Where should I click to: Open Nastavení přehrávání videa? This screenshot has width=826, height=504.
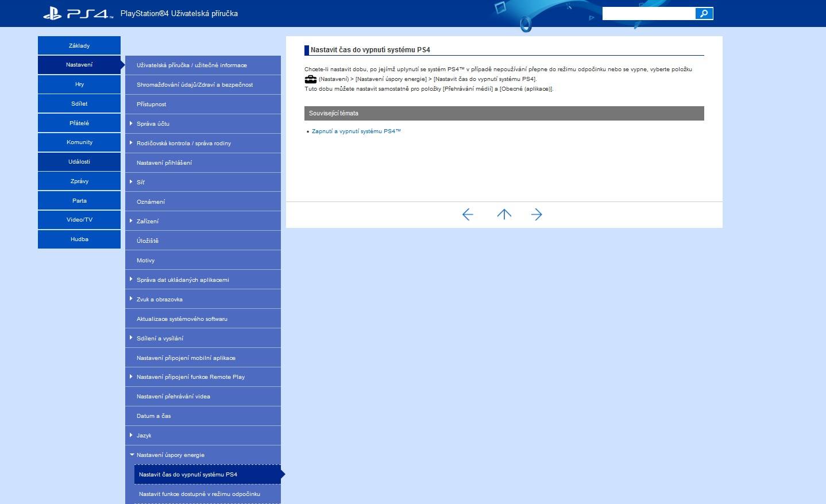pos(203,397)
